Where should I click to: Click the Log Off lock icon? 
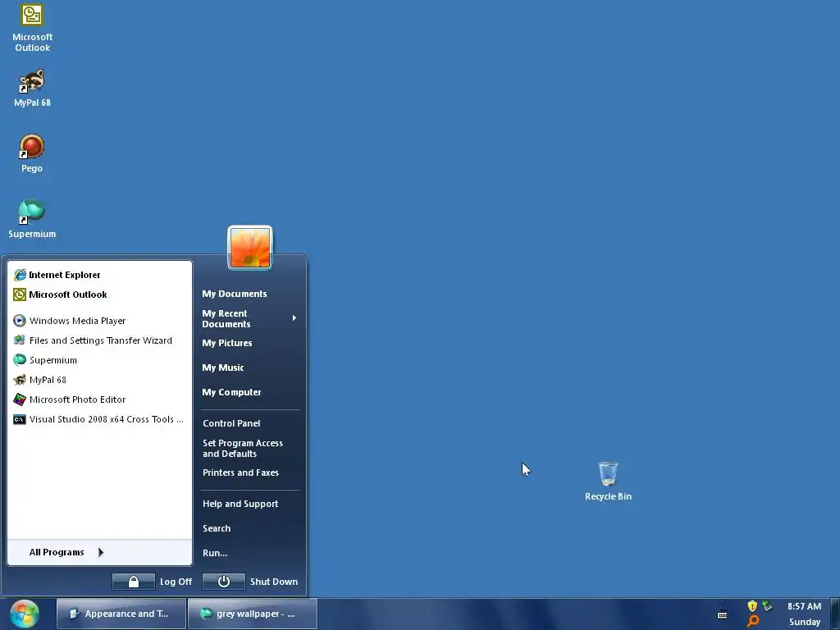pos(134,582)
